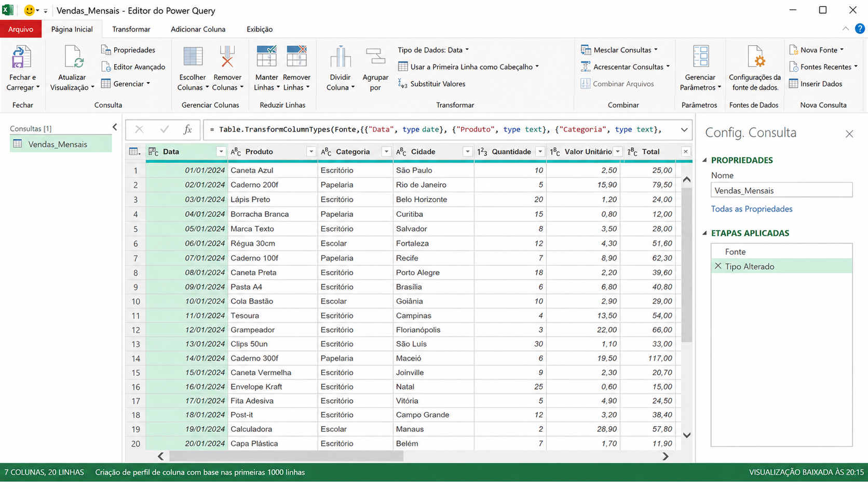Open the Quantidade column filter dropdown

tap(540, 152)
